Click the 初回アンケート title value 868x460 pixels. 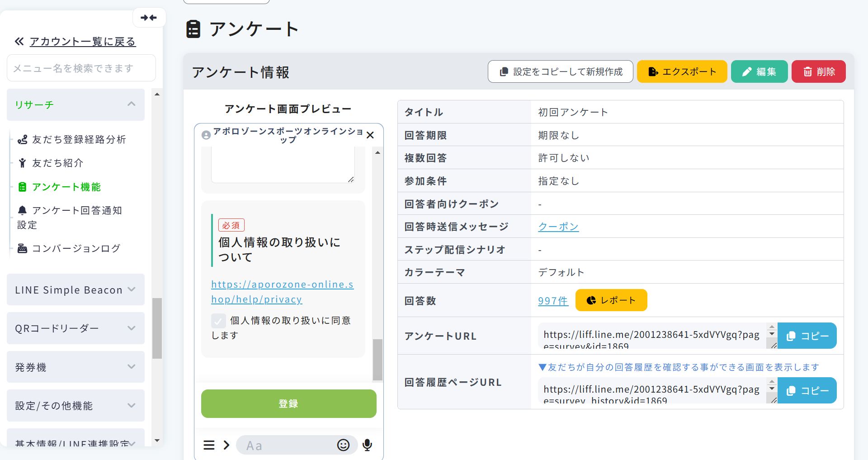(x=573, y=112)
